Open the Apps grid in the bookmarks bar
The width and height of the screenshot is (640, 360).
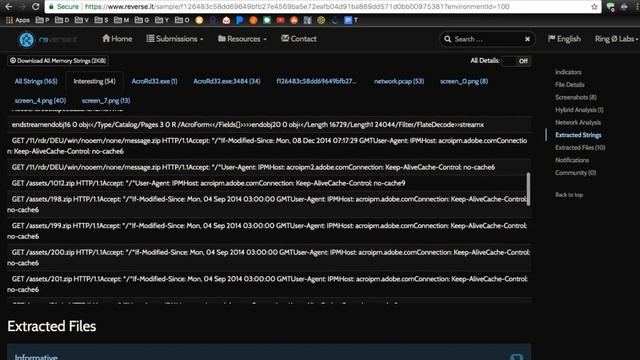tap(18, 20)
